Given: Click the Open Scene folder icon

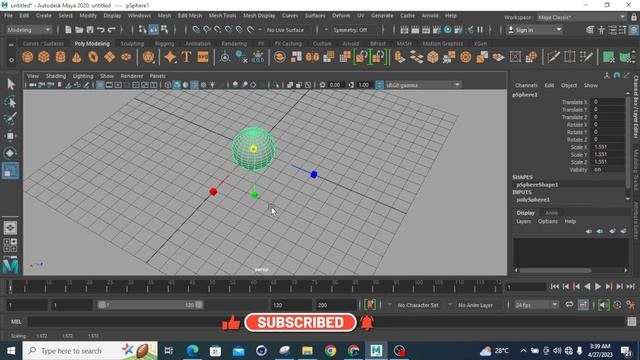Looking at the screenshot, I should (x=79, y=30).
